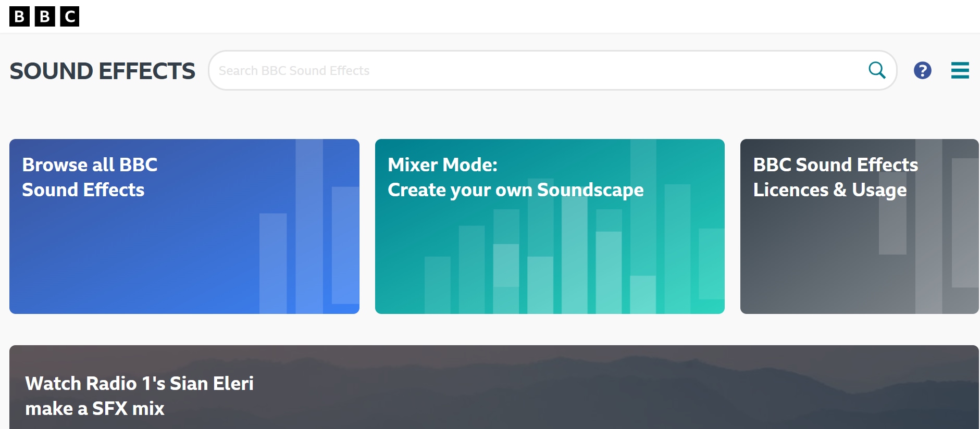The height and width of the screenshot is (429, 980).
Task: Click the first B block of BBC logo
Action: point(19,17)
